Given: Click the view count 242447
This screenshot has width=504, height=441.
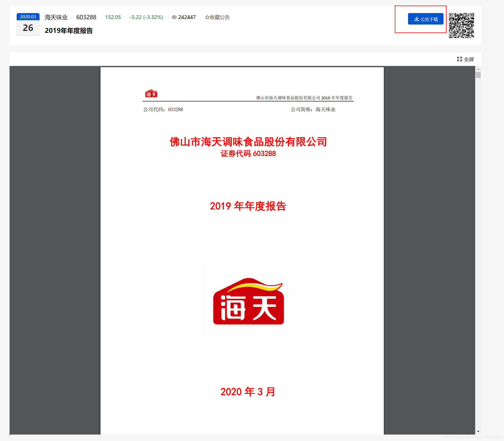Looking at the screenshot, I should 187,17.
